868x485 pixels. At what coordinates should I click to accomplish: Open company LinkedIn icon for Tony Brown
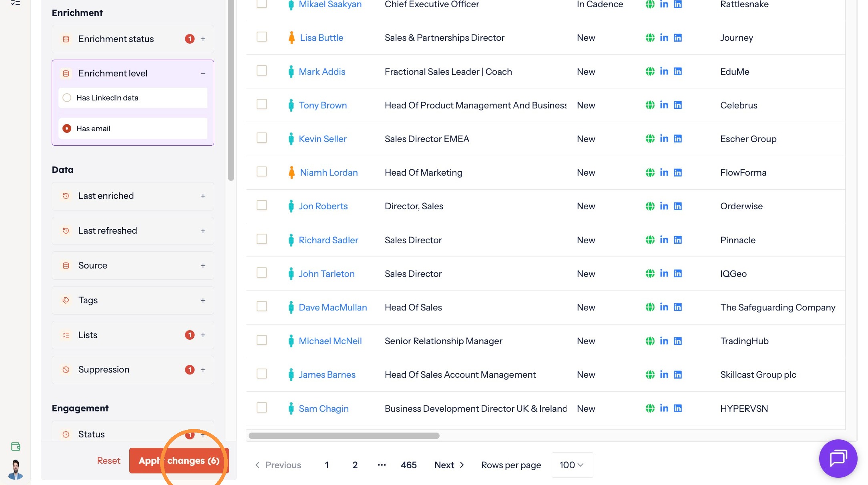point(677,105)
